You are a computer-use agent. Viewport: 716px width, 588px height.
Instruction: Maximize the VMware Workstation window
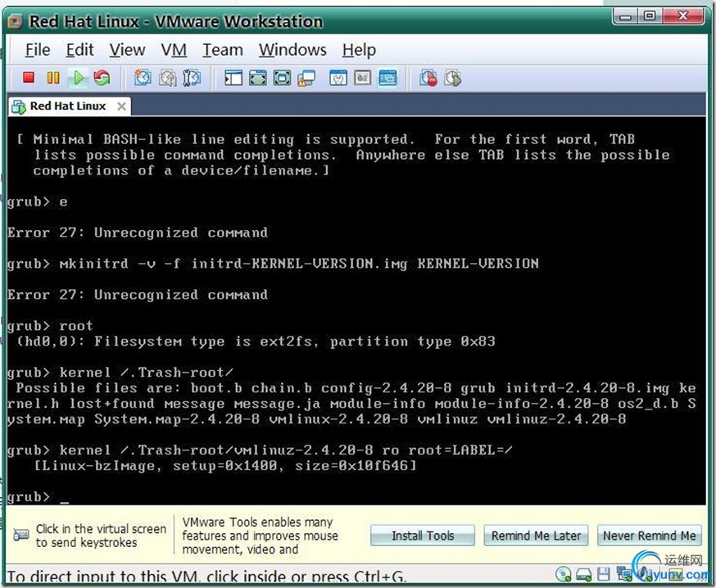coord(650,16)
